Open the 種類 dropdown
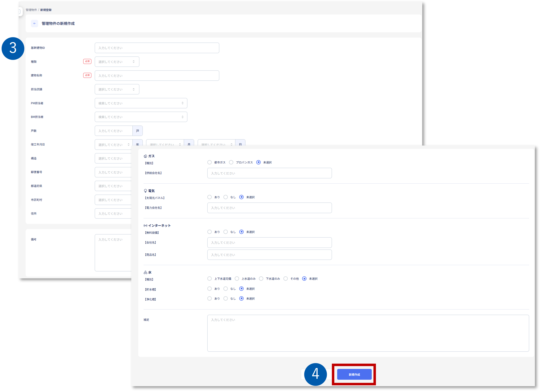The height and width of the screenshot is (392, 540). (x=117, y=62)
